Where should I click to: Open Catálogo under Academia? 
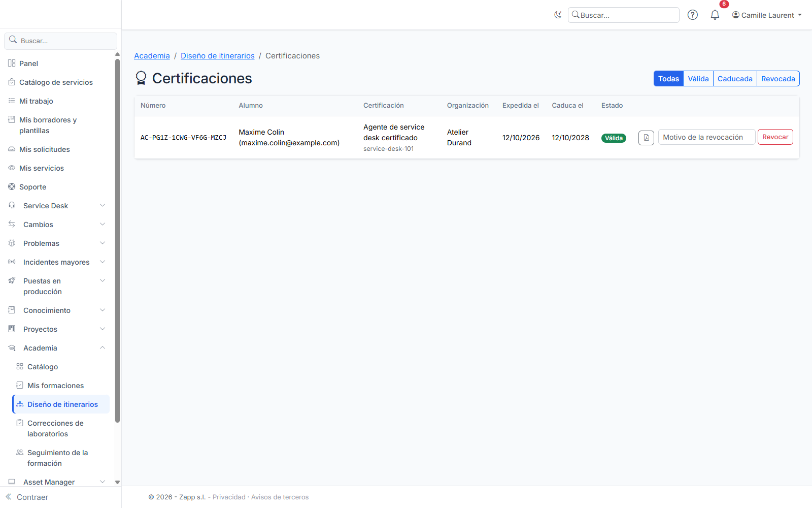point(61,367)
